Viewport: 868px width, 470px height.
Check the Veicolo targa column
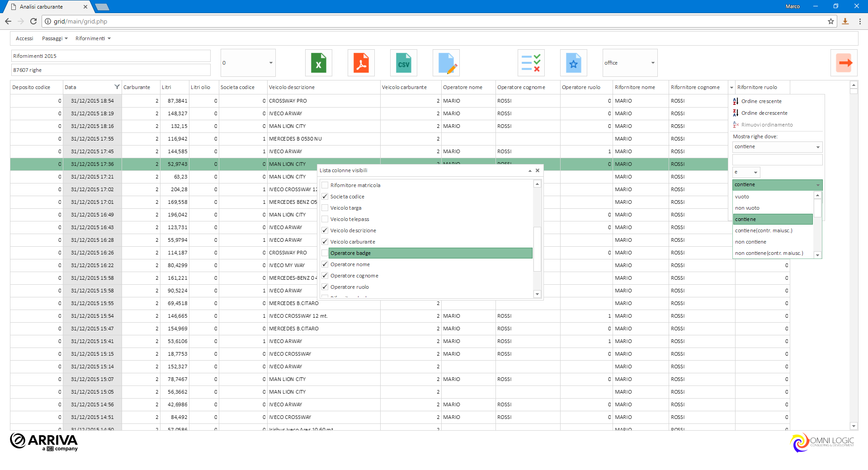tap(325, 208)
